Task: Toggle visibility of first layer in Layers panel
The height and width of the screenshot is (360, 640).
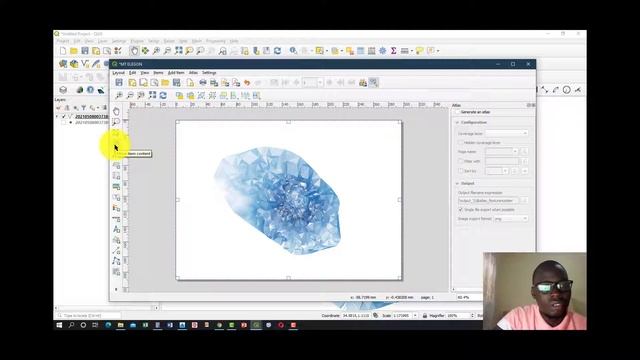Action: (64, 117)
